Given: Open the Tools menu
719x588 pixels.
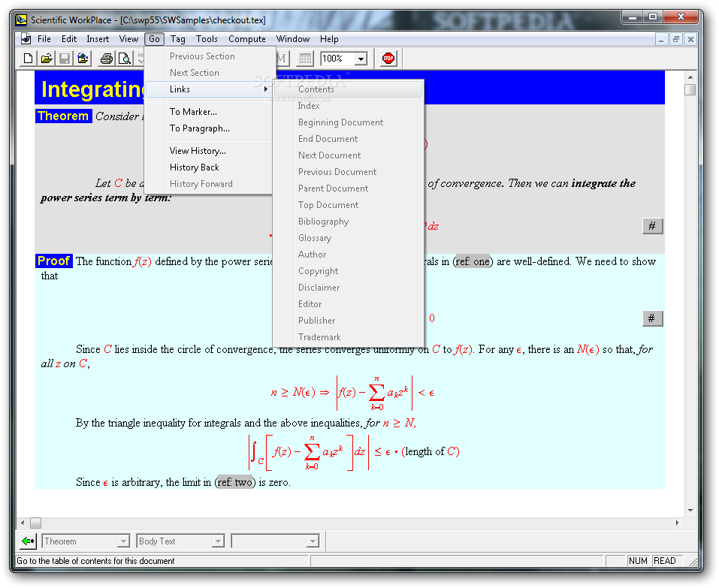Looking at the screenshot, I should tap(207, 39).
